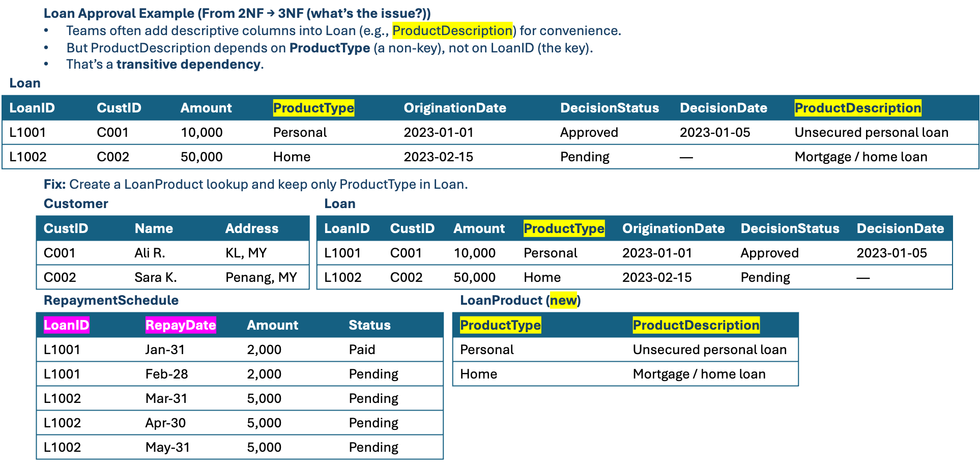Select 'Home' cell in LoanProduct table
The height and width of the screenshot is (465, 980).
point(478,374)
